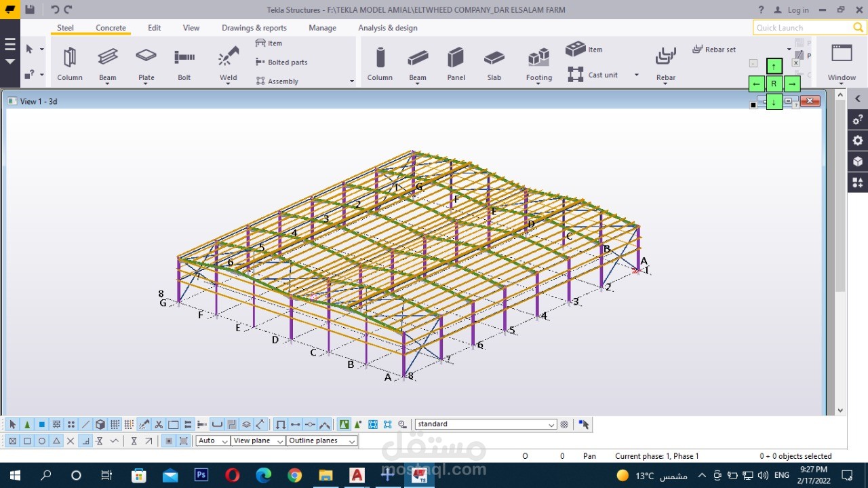Select the steel Column tool
This screenshot has height=488, width=868.
(69, 62)
